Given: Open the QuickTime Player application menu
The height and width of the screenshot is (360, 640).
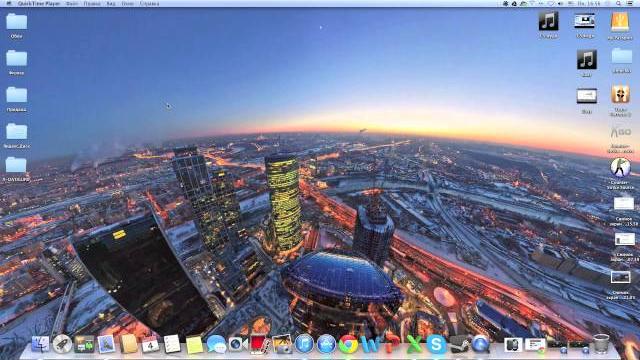Looking at the screenshot, I should pos(39,3).
